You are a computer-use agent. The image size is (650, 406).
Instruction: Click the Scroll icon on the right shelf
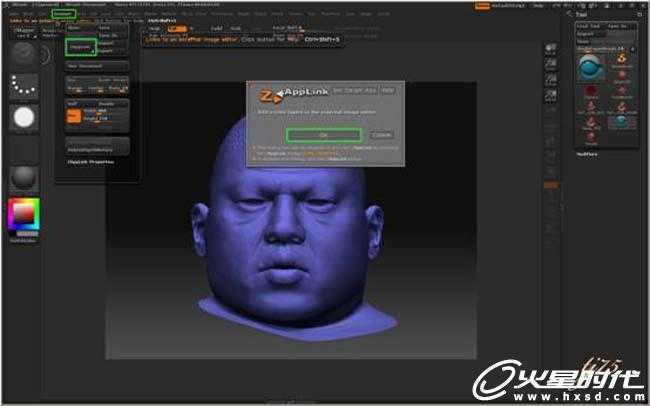coord(551,49)
